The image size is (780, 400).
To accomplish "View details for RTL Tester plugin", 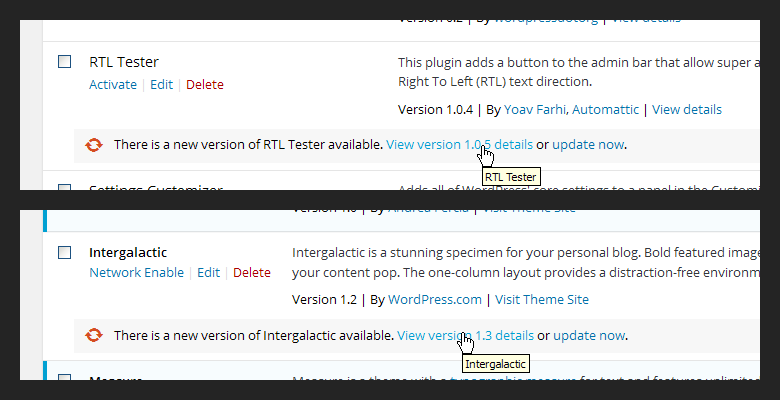I will coord(687,109).
